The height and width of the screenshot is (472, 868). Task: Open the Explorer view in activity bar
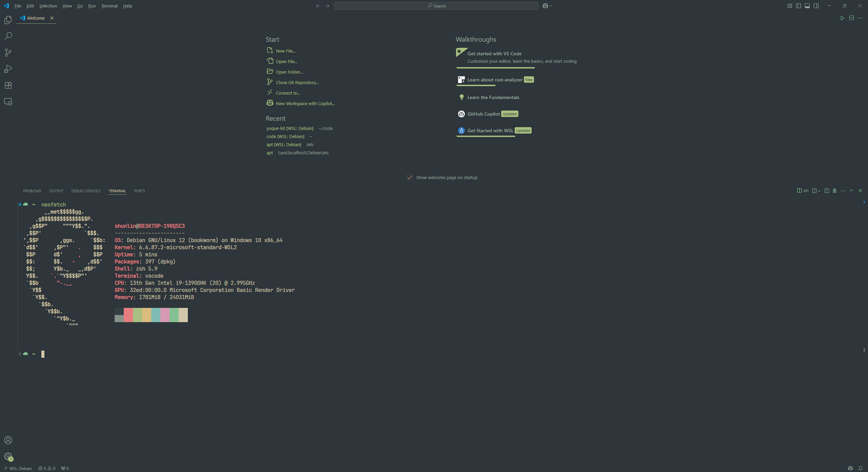tap(8, 20)
